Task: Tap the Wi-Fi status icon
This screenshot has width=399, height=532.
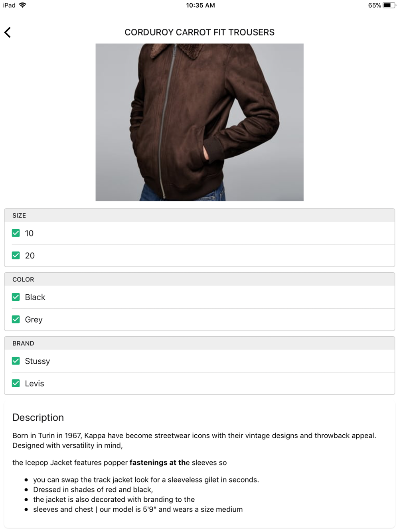Action: tap(22, 5)
